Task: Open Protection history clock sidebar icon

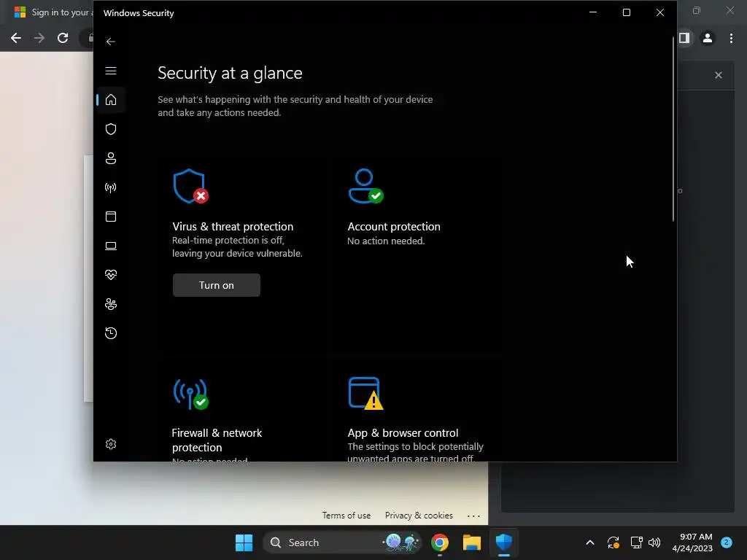Action: coord(111,332)
